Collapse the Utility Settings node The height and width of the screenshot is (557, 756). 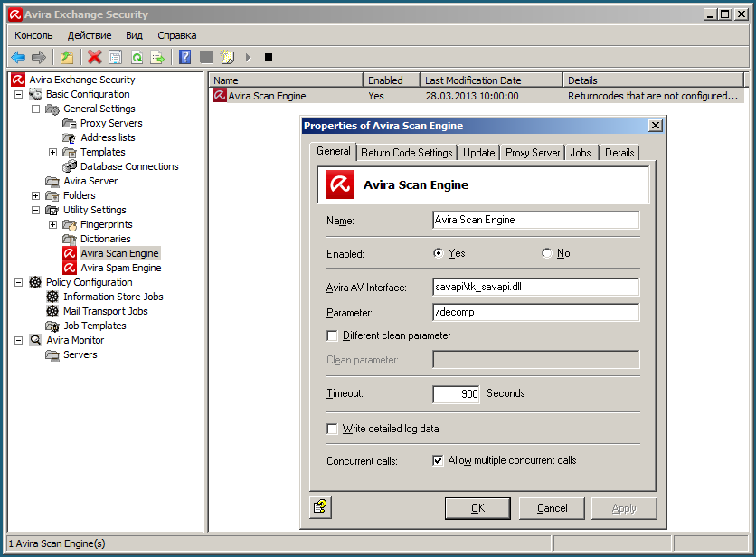pos(35,211)
